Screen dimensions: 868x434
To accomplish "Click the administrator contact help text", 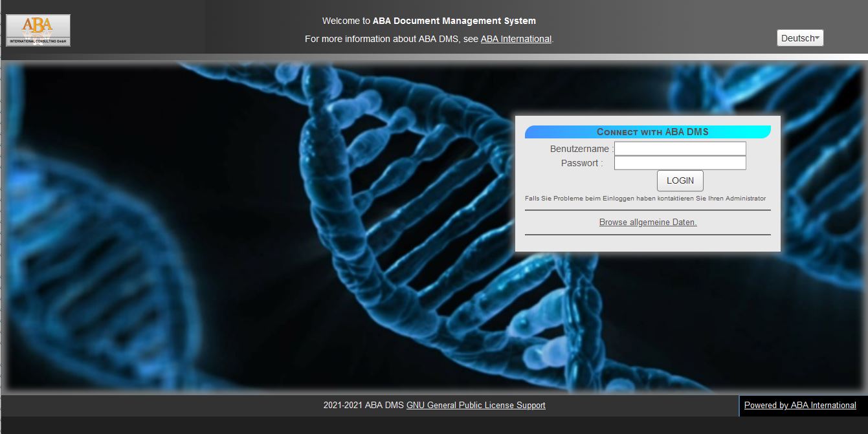I will (x=645, y=199).
